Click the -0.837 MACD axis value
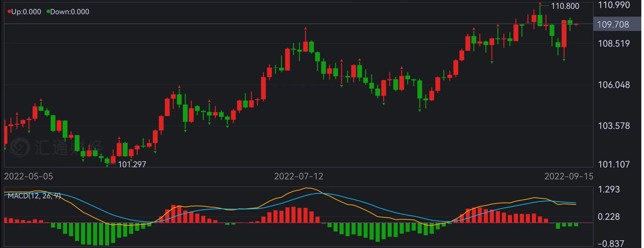The height and width of the screenshot is (248, 644). tap(611, 244)
